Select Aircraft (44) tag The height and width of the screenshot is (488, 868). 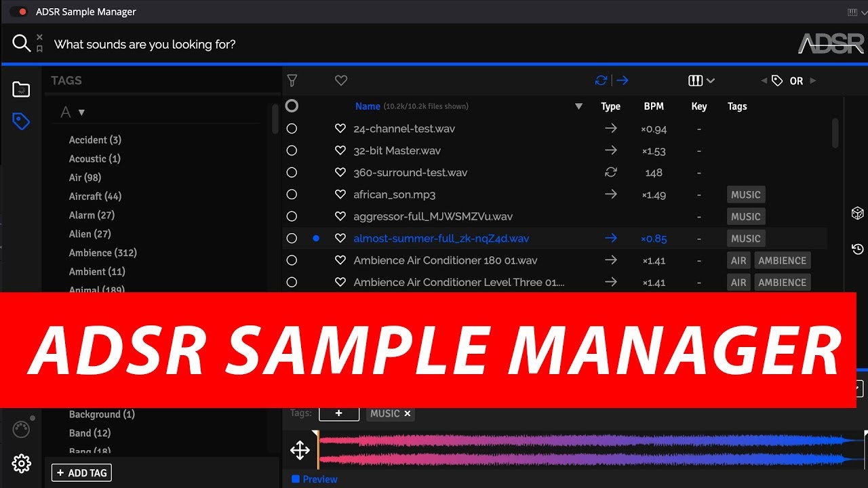tap(95, 197)
